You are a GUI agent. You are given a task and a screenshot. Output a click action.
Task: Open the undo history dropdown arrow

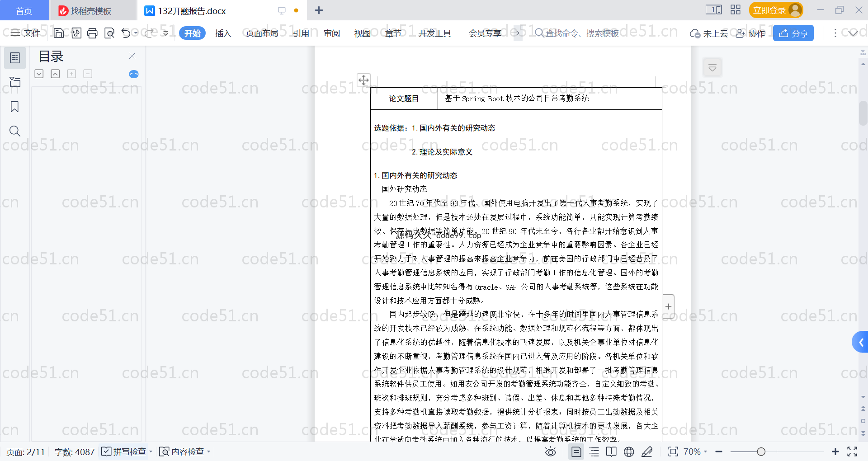136,33
